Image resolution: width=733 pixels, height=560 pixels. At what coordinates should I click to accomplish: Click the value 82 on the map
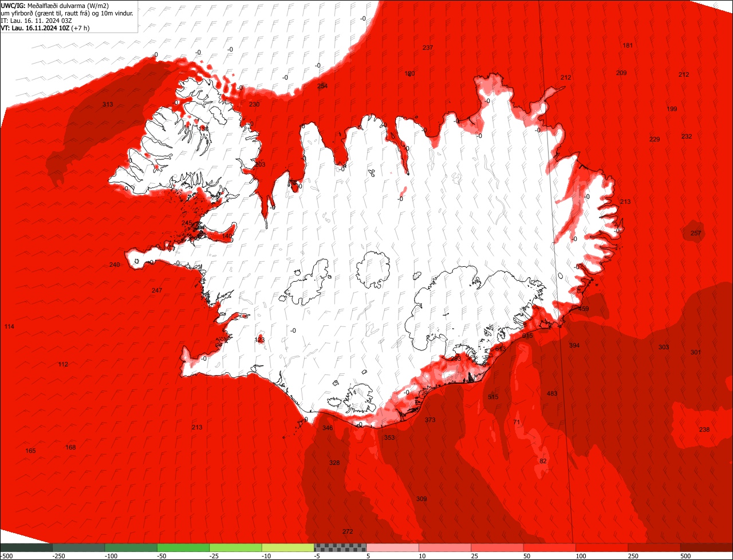click(543, 461)
